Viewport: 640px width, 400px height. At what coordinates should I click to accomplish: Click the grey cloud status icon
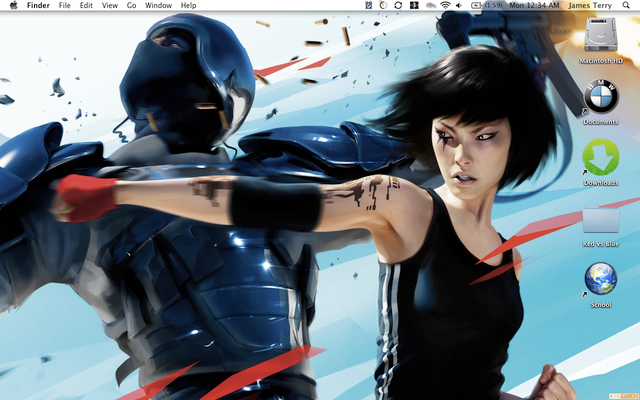[x=431, y=5]
